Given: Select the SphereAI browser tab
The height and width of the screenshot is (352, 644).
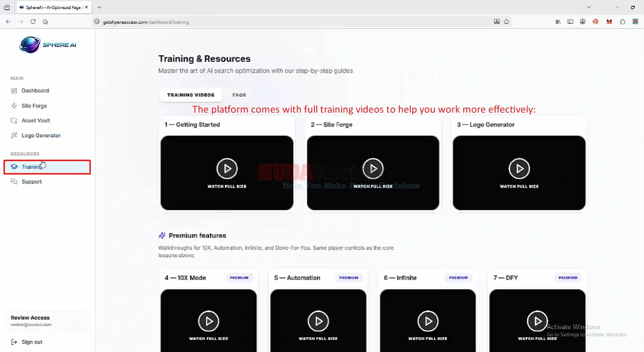Looking at the screenshot, I should pos(54,7).
